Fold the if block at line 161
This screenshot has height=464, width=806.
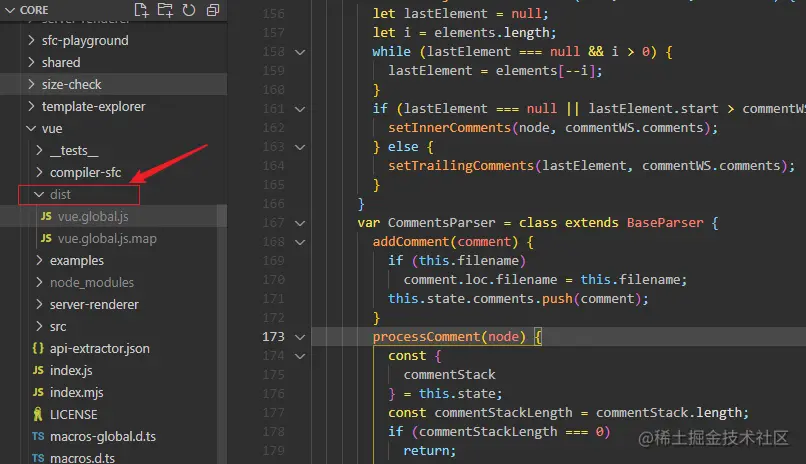tap(300, 109)
